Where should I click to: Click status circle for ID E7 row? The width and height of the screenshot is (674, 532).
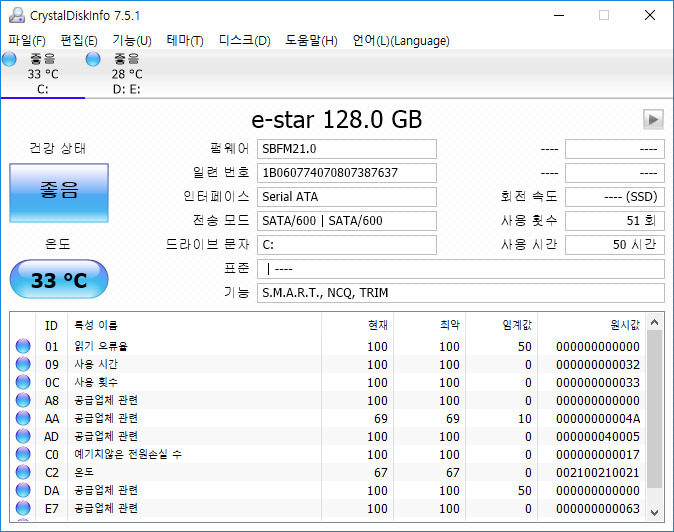[23, 508]
